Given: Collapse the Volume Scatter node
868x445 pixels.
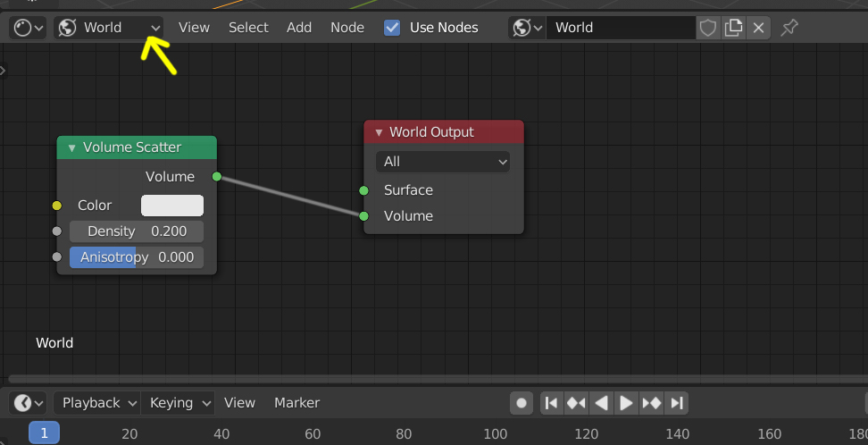Looking at the screenshot, I should coord(72,147).
